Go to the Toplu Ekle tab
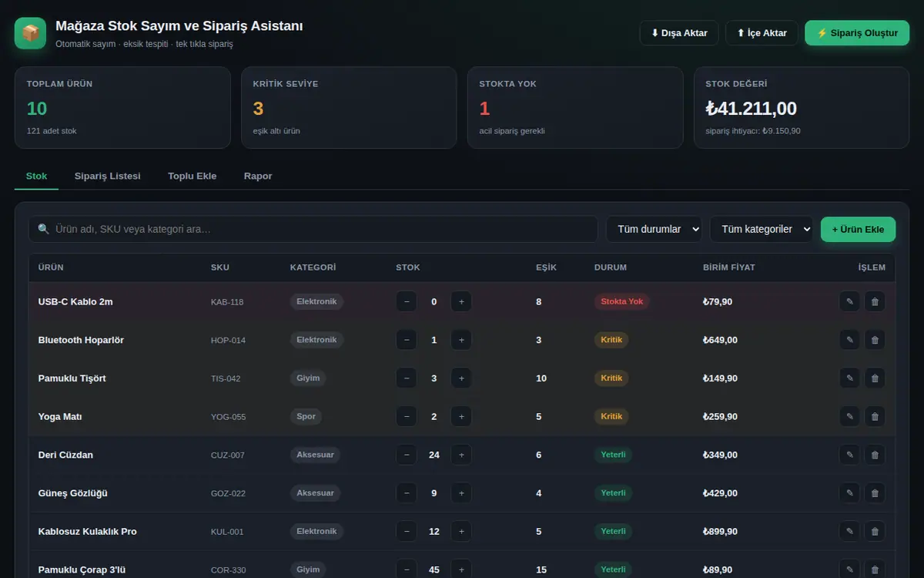 pos(192,176)
